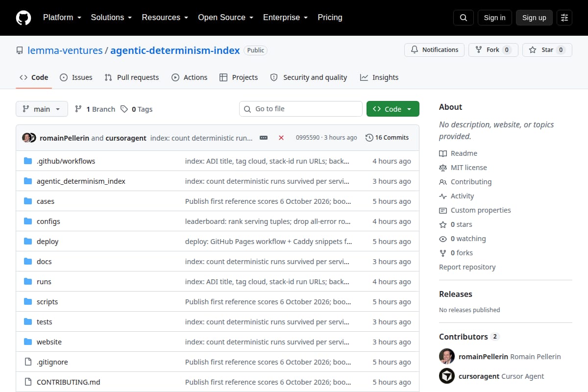Click the Activity pulse icon
This screenshot has width=588, height=392.
click(x=443, y=196)
